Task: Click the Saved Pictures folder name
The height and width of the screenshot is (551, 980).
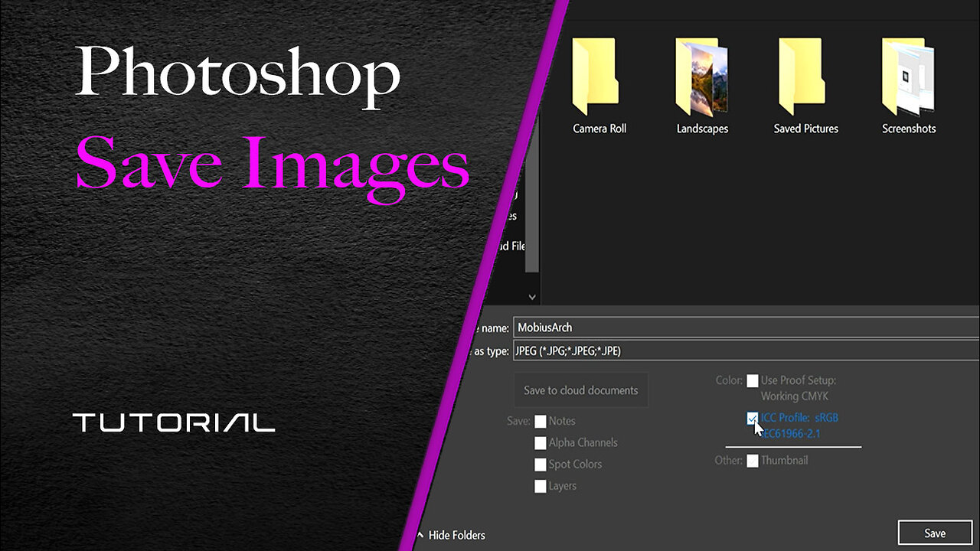Action: coord(805,129)
